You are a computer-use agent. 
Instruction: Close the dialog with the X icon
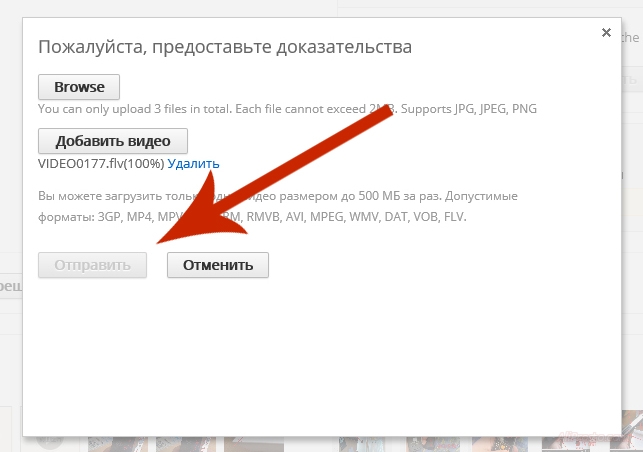[606, 33]
